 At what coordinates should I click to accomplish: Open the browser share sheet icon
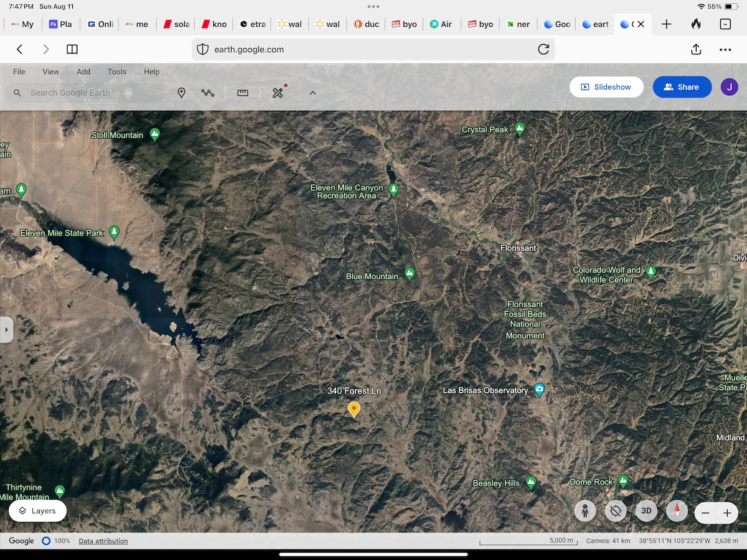696,49
